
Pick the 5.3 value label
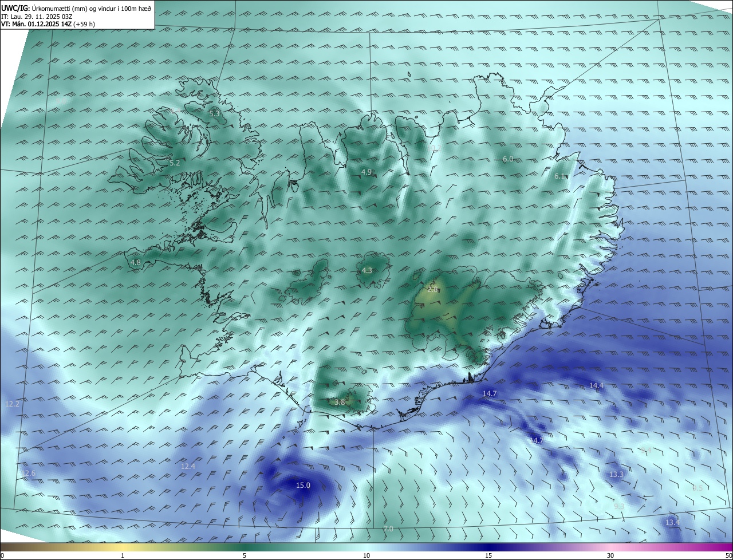point(214,113)
